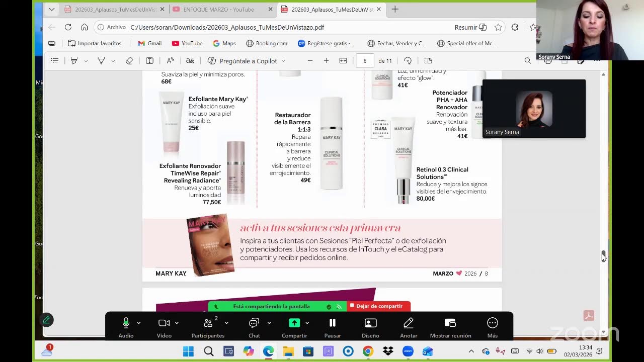Image resolution: width=644 pixels, height=362 pixels.
Task: Open the Windows Start menu
Action: click(188, 351)
